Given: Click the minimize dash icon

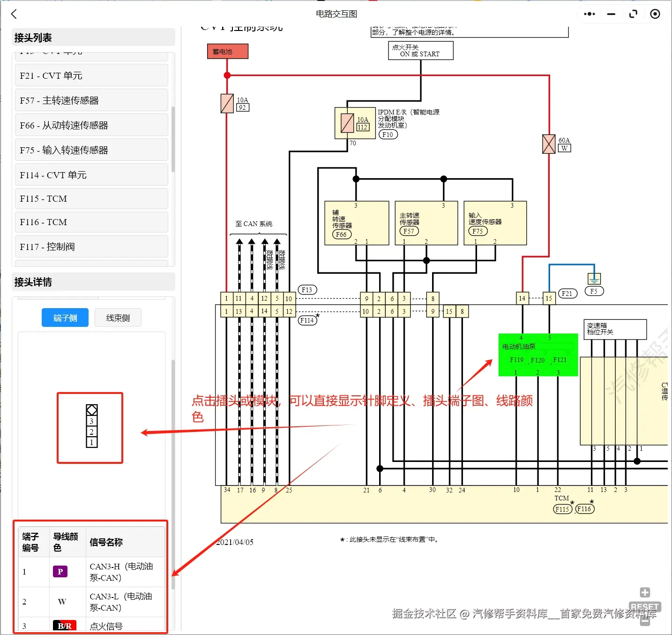Looking at the screenshot, I should coord(611,14).
